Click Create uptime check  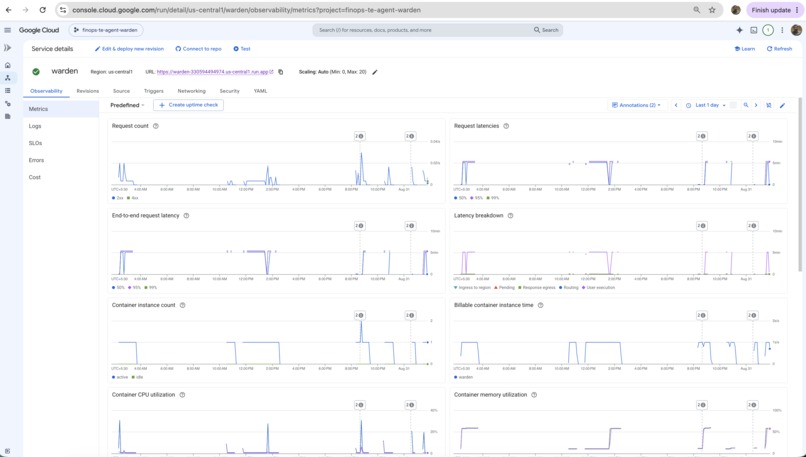(x=188, y=105)
